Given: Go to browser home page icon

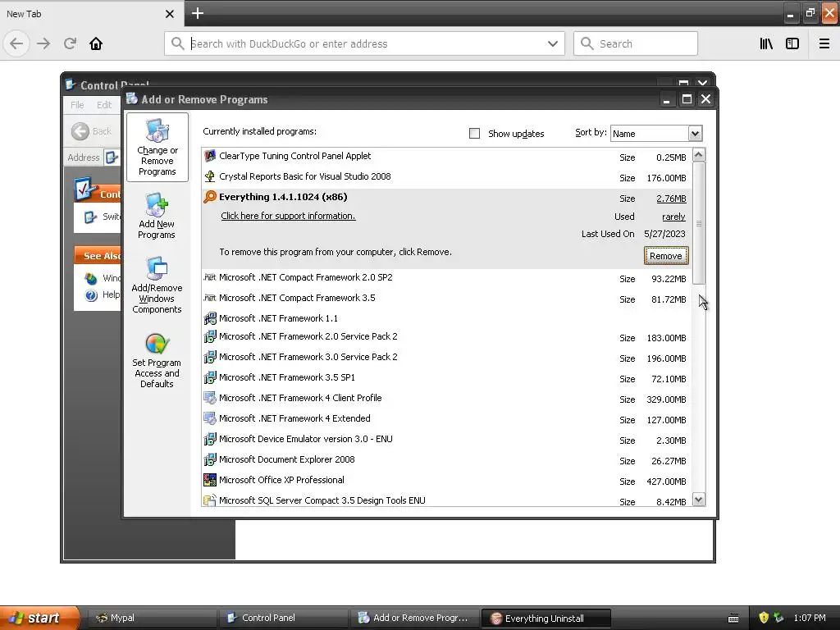Looking at the screenshot, I should pos(96,43).
